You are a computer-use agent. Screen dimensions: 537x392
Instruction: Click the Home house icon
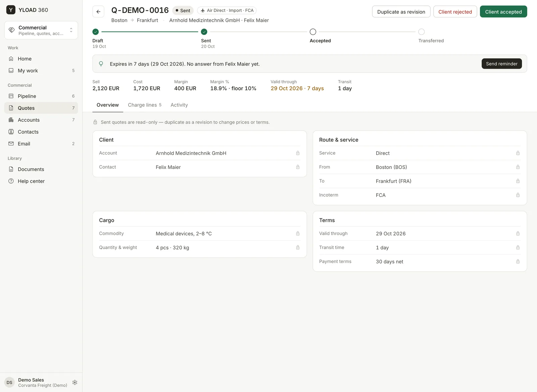pyautogui.click(x=11, y=59)
